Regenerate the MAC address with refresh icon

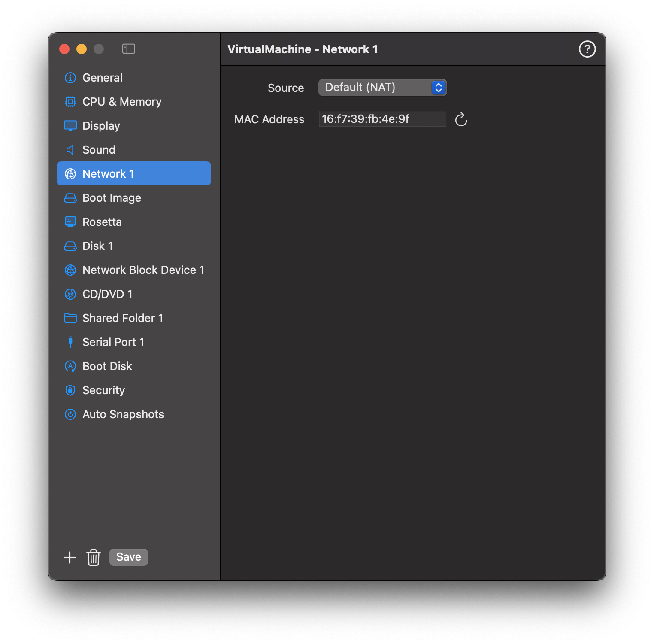pyautogui.click(x=461, y=119)
